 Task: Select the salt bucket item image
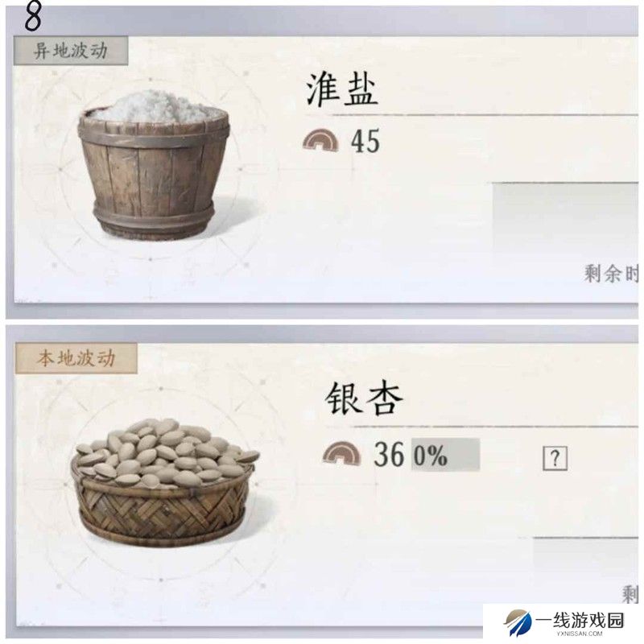153,165
